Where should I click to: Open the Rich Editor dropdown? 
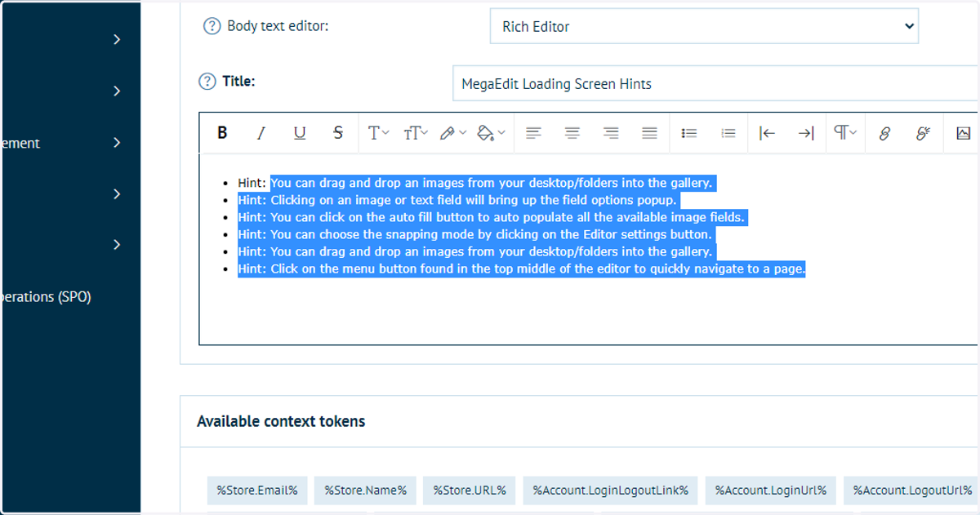tap(704, 26)
